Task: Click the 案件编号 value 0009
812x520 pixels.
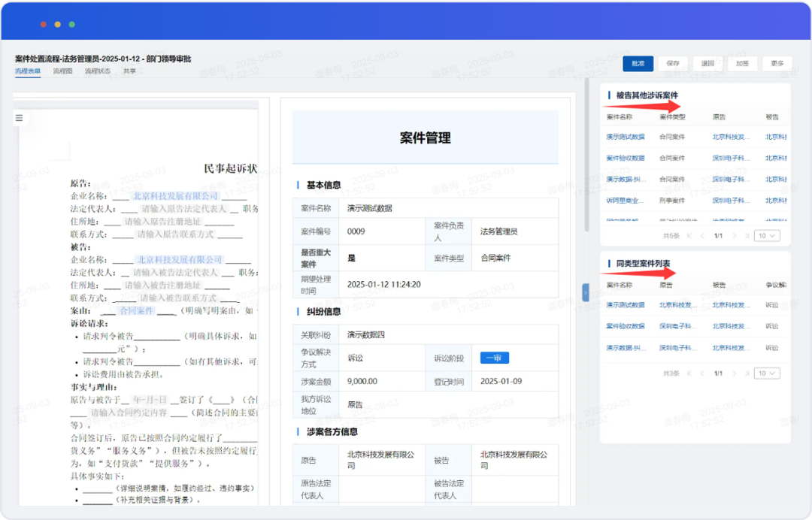Action: [356, 231]
